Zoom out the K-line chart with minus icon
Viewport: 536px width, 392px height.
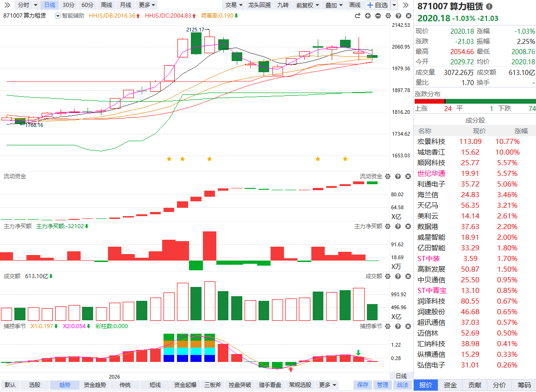coord(378,16)
